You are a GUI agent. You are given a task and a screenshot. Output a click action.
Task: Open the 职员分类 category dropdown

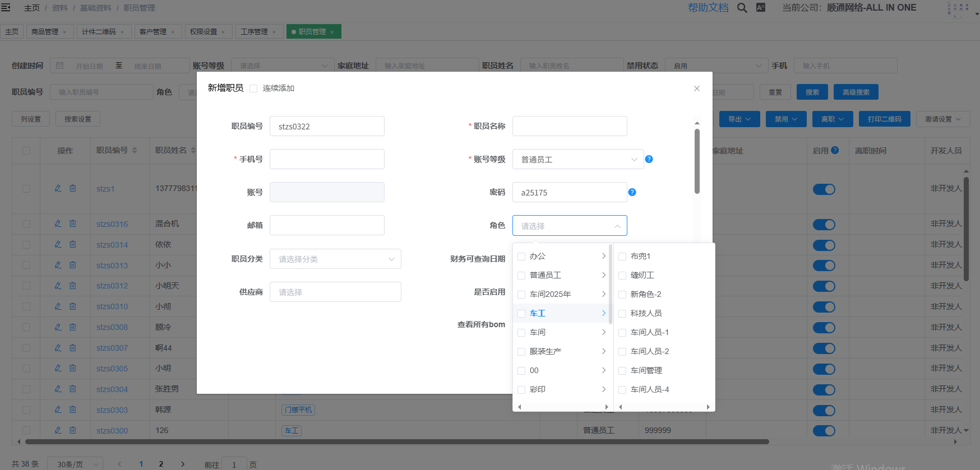(335, 259)
